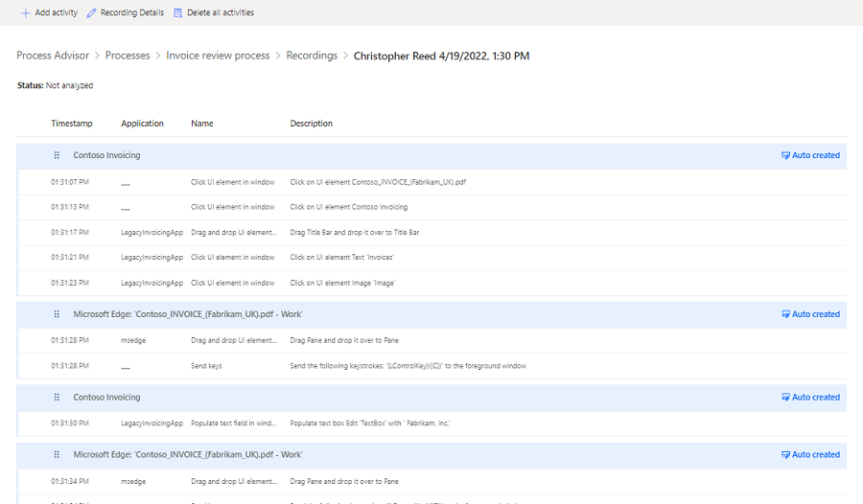863x504 pixels.
Task: Click drag handle of second Contoso Invoicing group
Action: [57, 398]
